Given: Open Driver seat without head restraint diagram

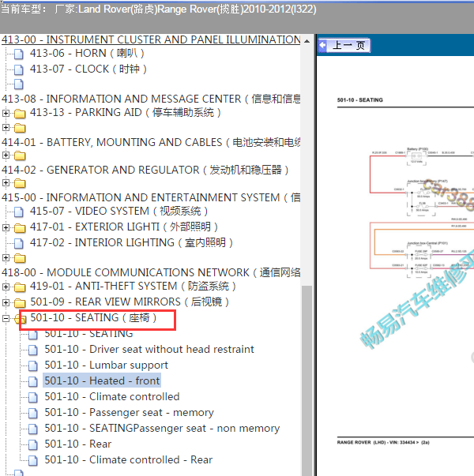Looking at the screenshot, I should (149, 350).
